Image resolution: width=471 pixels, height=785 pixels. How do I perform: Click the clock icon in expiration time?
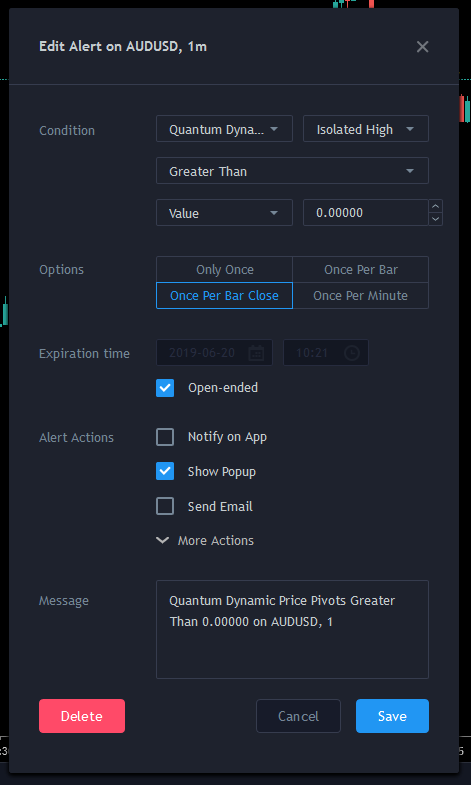click(352, 352)
